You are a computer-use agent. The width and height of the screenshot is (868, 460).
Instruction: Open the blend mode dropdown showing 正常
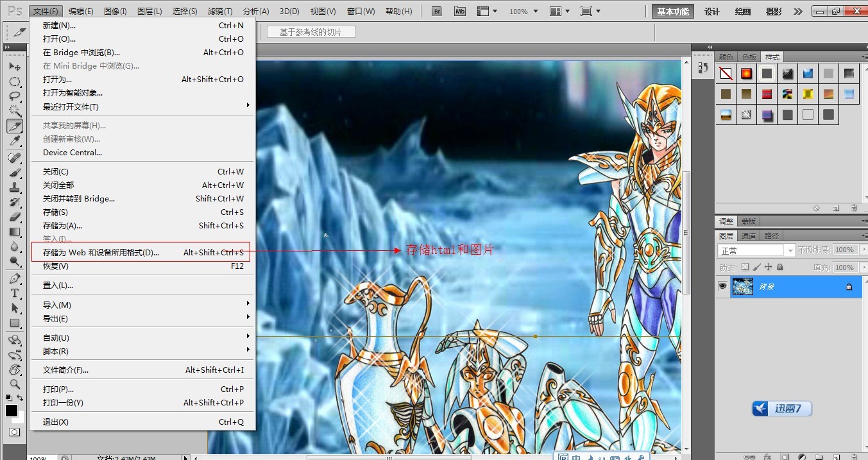pyautogui.click(x=756, y=250)
